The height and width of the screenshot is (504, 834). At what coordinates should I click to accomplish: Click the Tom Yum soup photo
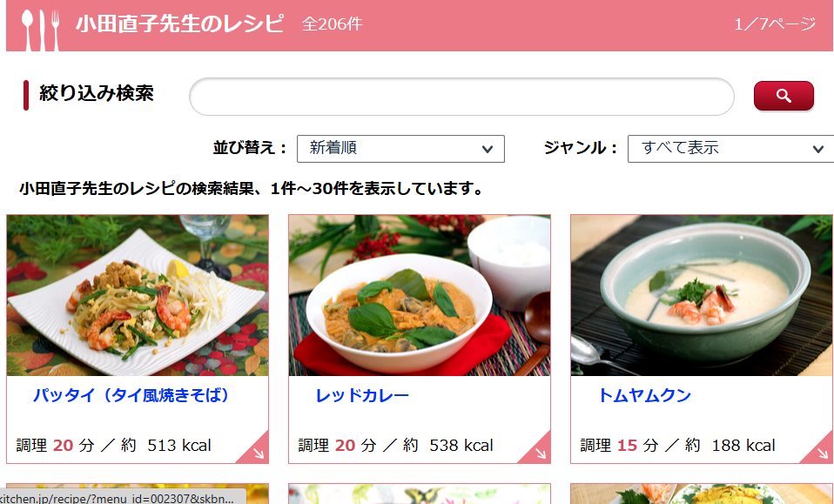coord(702,295)
